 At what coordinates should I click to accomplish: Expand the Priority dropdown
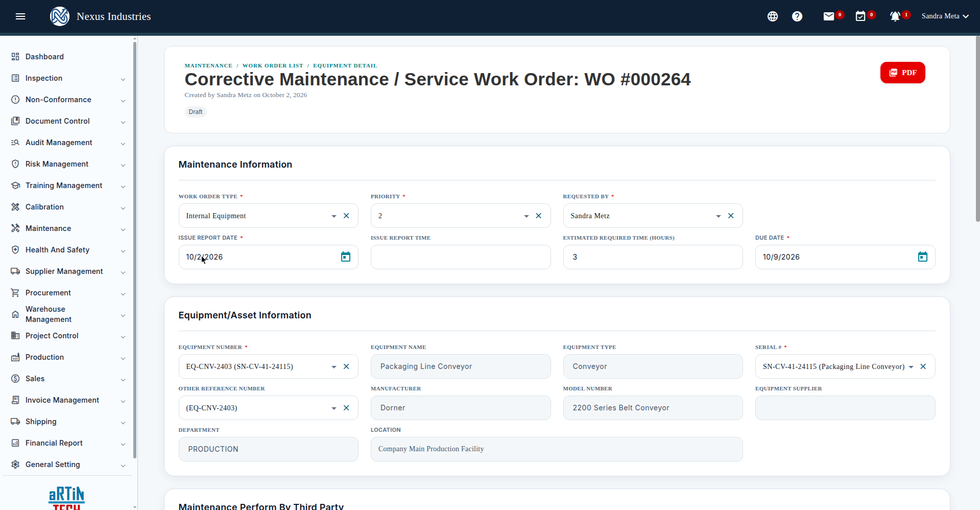pos(527,216)
